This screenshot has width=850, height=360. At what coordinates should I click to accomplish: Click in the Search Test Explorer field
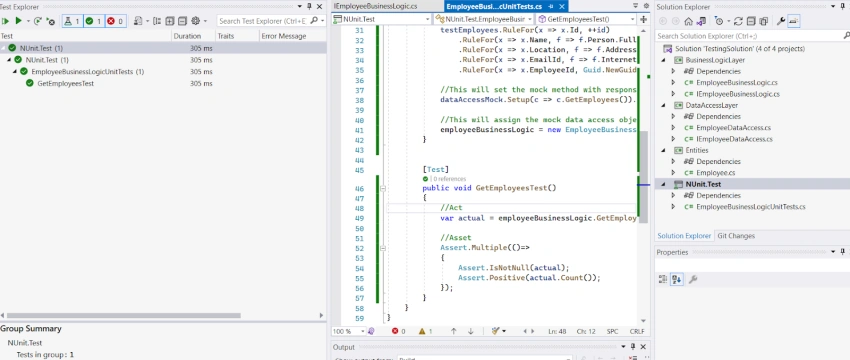262,21
